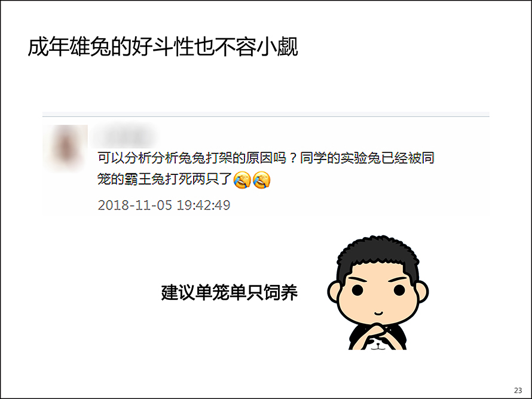Open the commenter's blurred avatar picture
Viewport: 532px width, 399px height.
(x=65, y=148)
